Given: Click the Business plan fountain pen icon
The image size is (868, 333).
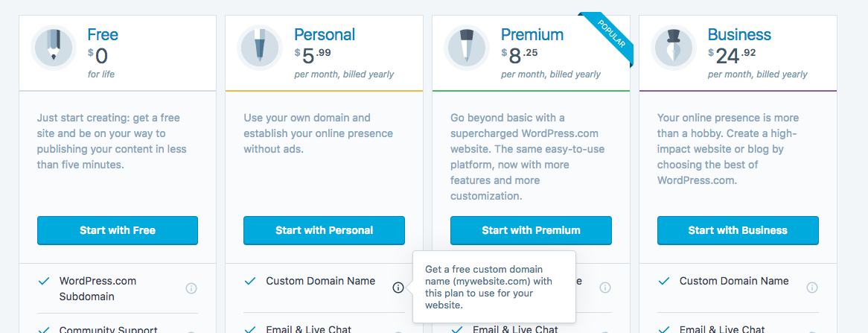Looking at the screenshot, I should tap(673, 48).
